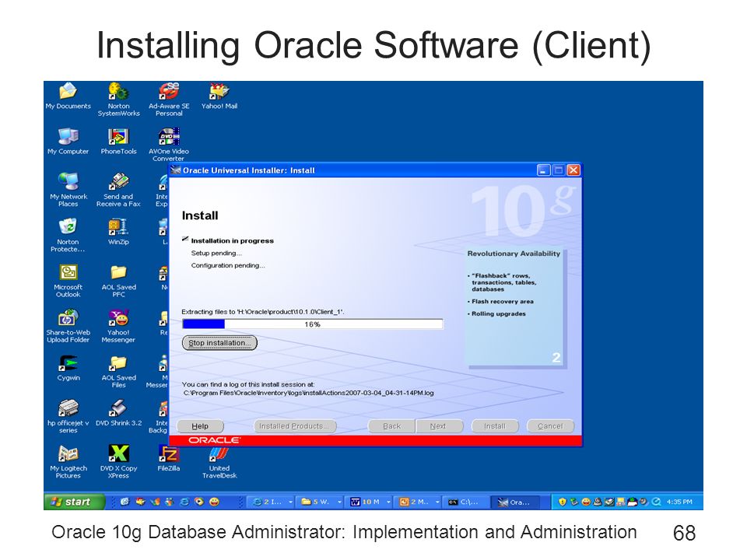Click the Windows start button

click(x=75, y=502)
